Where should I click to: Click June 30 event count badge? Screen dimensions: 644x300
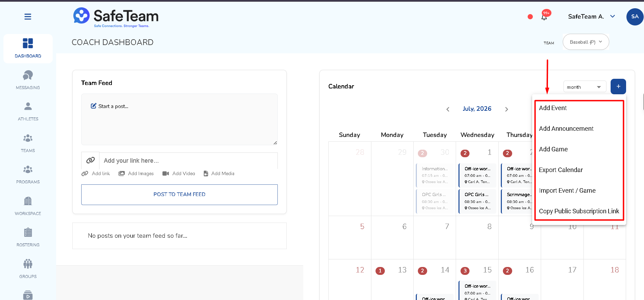coord(422,153)
